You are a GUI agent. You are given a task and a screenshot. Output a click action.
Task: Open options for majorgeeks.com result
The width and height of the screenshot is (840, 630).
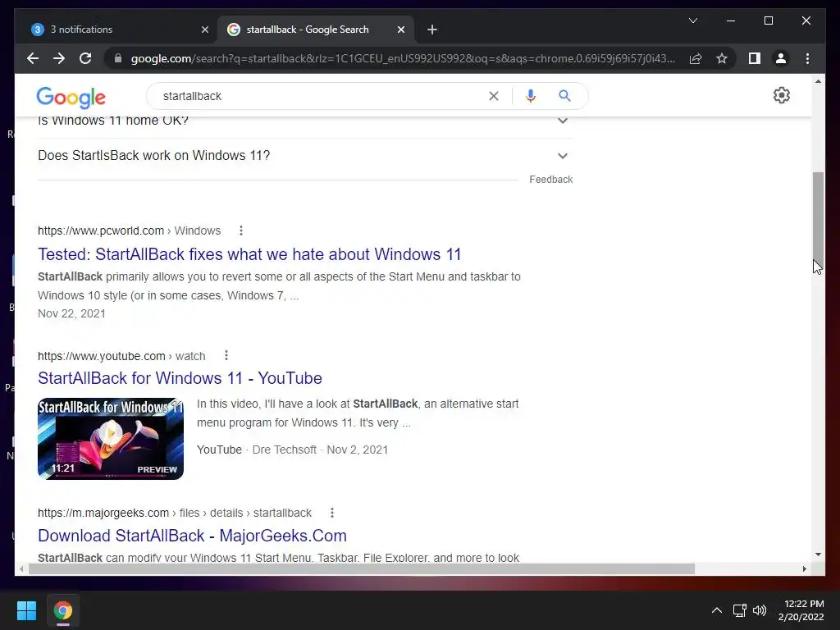pyautogui.click(x=332, y=513)
